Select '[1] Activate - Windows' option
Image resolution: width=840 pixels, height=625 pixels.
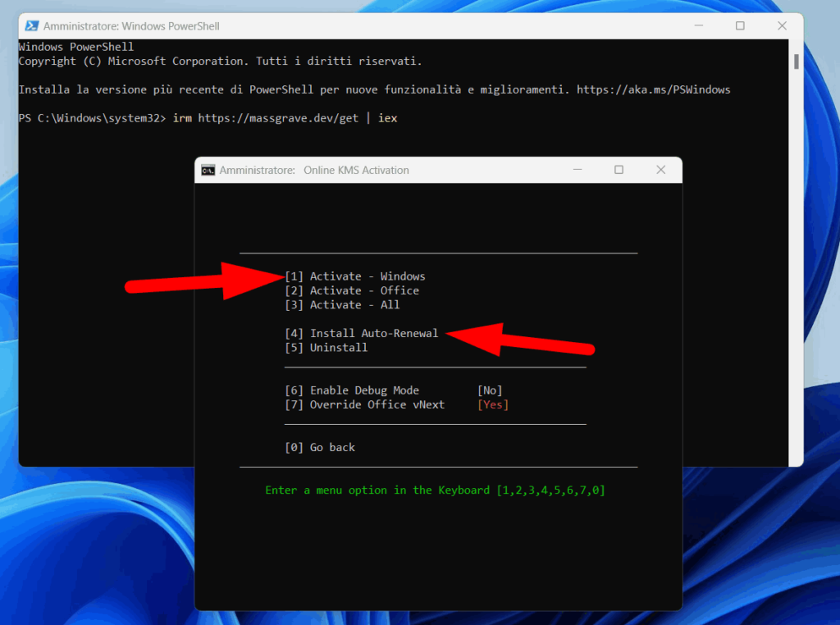pyautogui.click(x=354, y=276)
